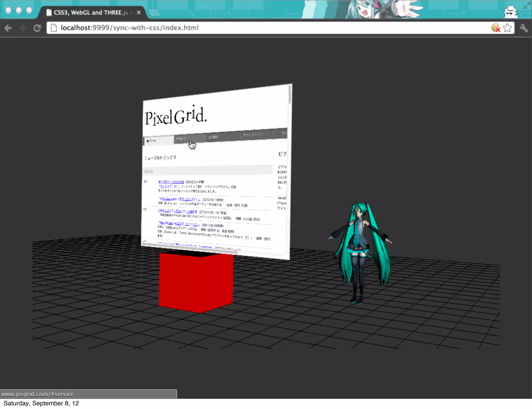532x409 pixels.
Task: Open the first blue news link under 2012
Action: pos(171,182)
